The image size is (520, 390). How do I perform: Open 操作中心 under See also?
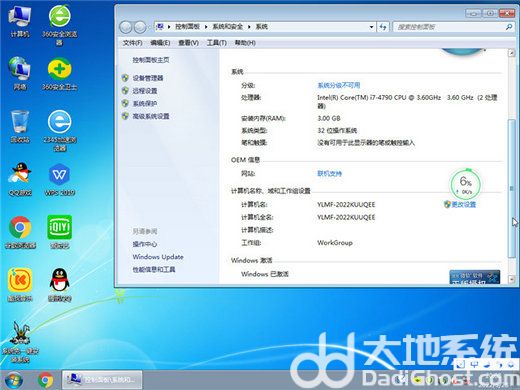click(145, 244)
